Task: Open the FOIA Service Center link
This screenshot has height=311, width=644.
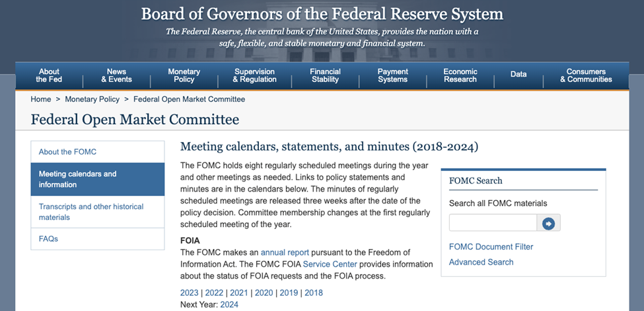Action: tap(330, 264)
